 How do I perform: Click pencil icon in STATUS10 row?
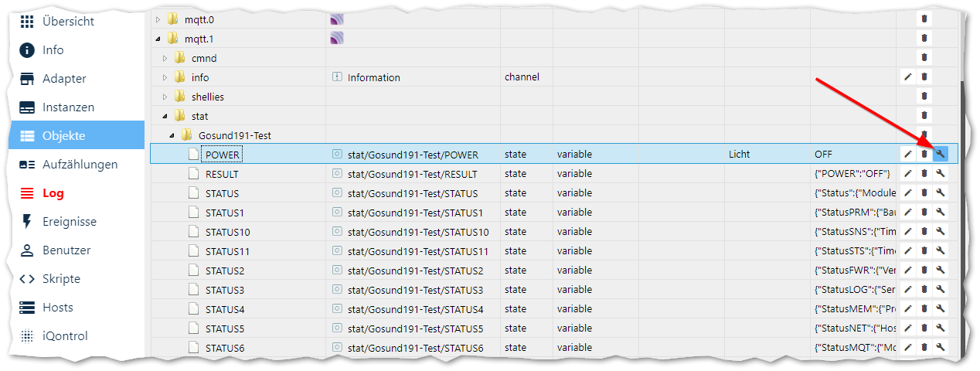click(x=908, y=232)
